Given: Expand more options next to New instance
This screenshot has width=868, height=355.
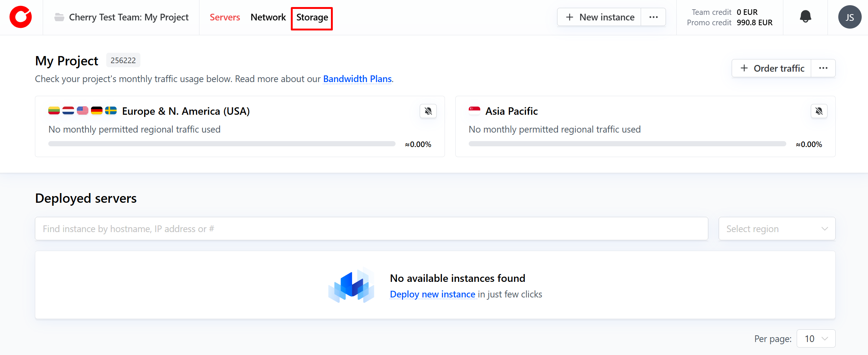Looking at the screenshot, I should [653, 17].
